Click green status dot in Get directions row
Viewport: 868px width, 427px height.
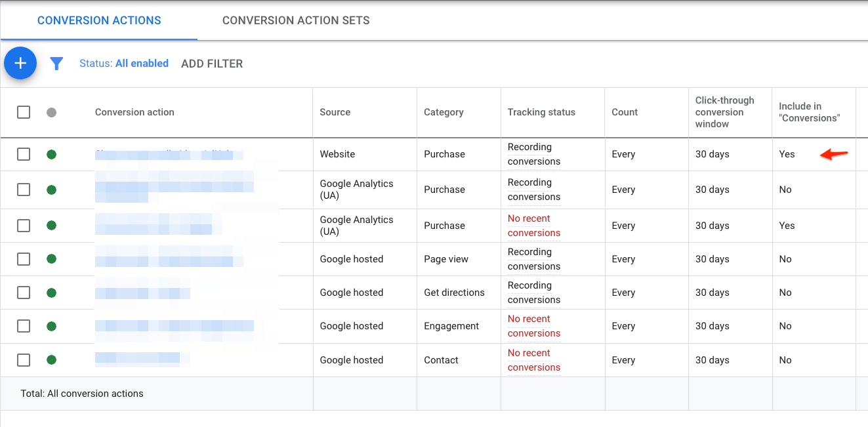coord(52,293)
